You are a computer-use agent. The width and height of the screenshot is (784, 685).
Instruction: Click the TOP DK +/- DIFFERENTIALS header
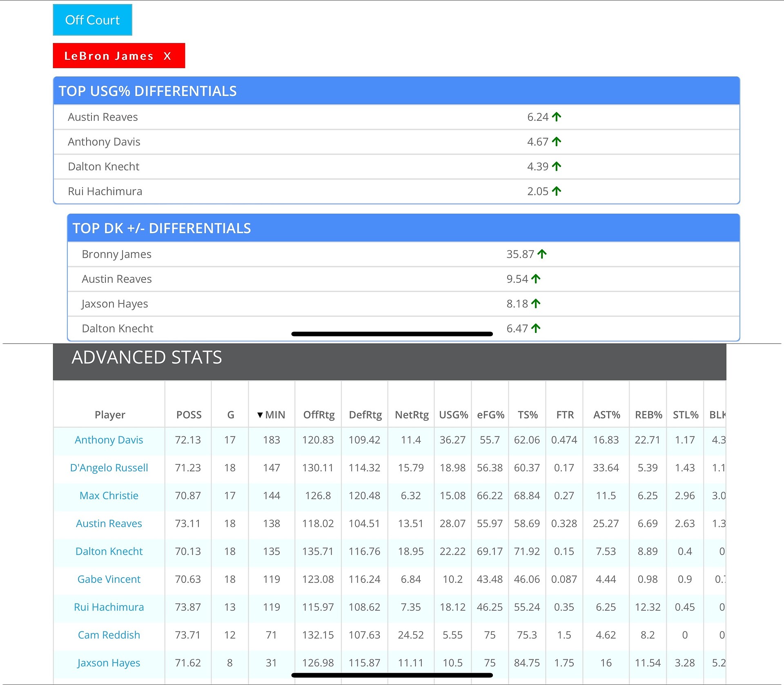(162, 228)
